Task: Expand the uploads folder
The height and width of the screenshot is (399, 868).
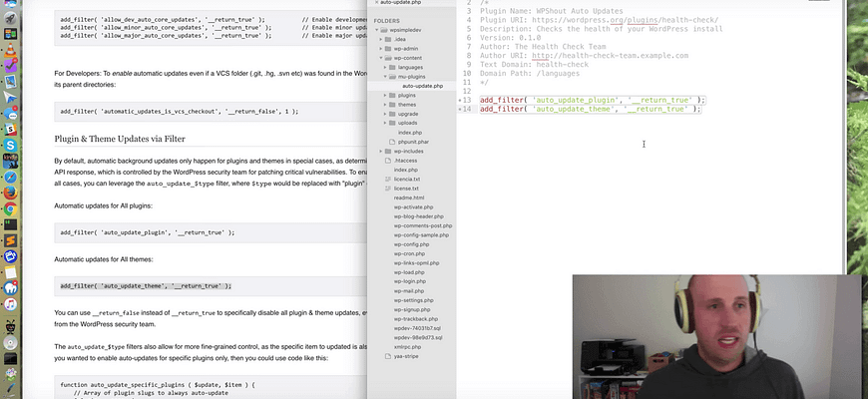Action: pyautogui.click(x=385, y=123)
